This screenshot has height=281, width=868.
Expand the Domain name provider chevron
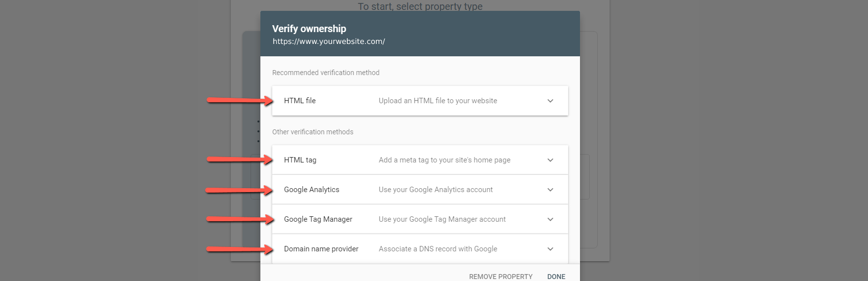point(550,249)
